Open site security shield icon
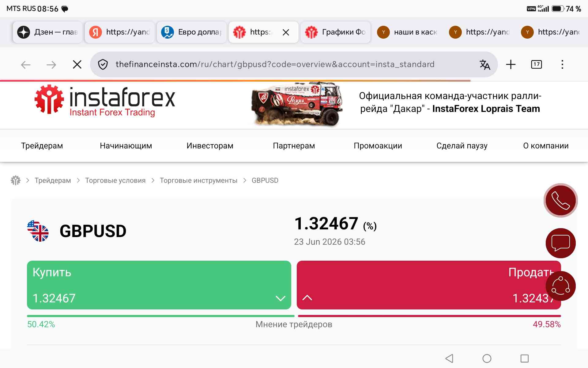This screenshot has height=368, width=588. point(103,64)
